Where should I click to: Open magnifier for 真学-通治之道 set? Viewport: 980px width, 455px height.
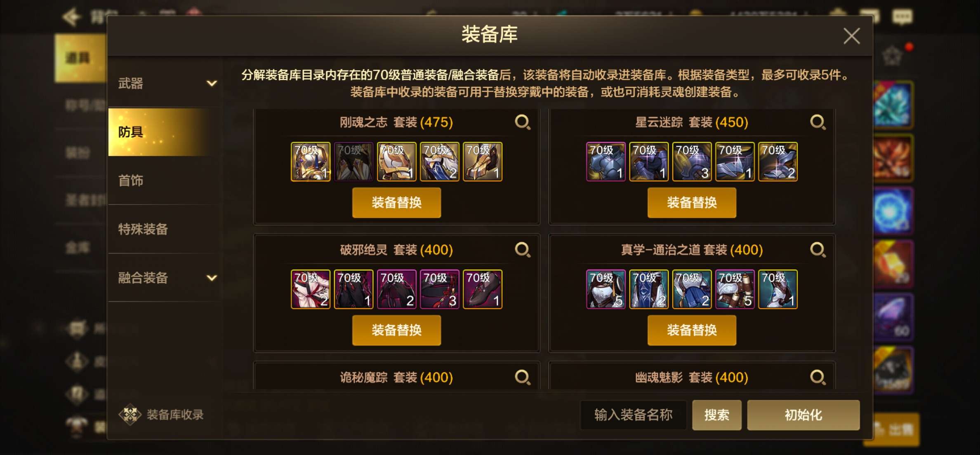pyautogui.click(x=818, y=250)
